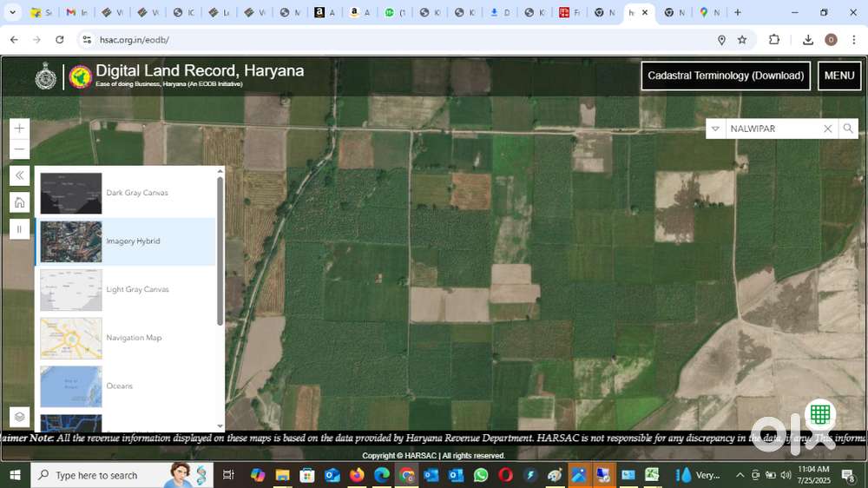
Task: Open Task View in the taskbar
Action: pos(228,475)
